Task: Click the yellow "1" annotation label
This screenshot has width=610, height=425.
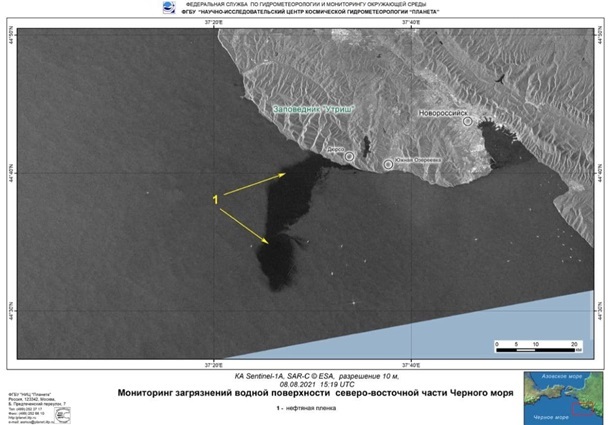Action: [x=215, y=200]
